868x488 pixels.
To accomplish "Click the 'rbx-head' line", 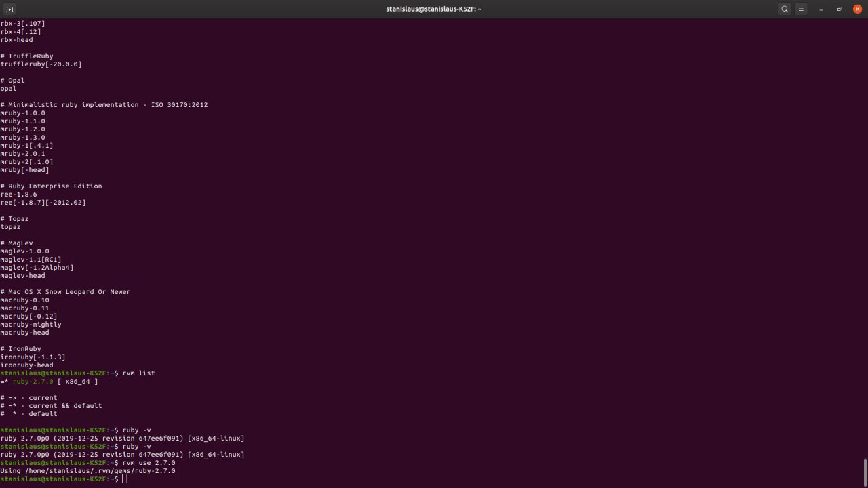I will (17, 40).
